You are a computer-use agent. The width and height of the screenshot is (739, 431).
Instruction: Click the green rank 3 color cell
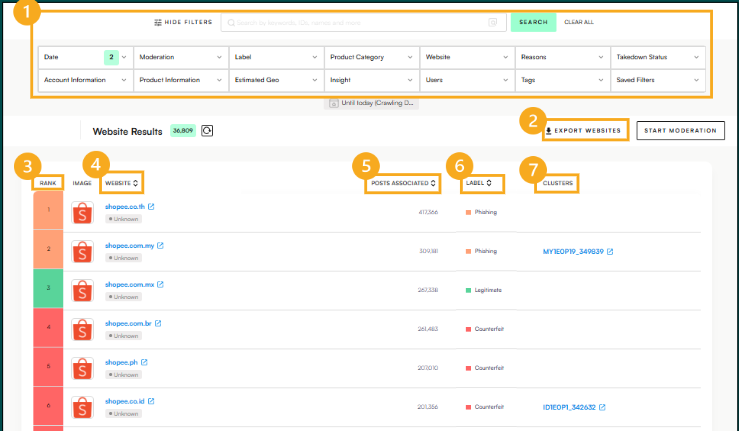48,288
